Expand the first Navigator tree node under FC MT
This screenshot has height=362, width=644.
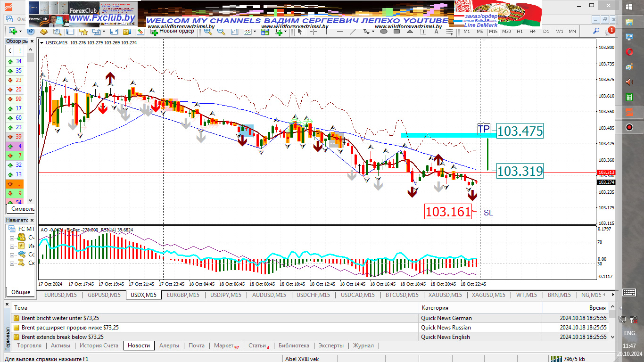coord(12,238)
